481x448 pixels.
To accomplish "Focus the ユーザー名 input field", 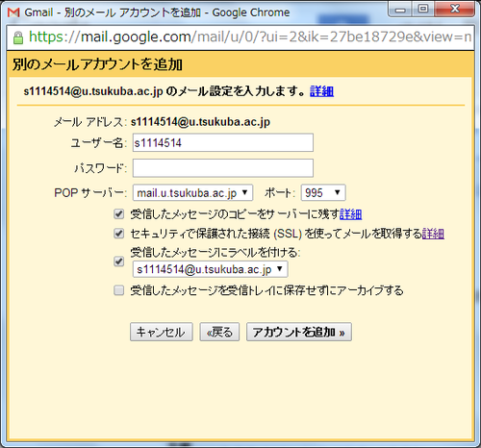I will 223,142.
